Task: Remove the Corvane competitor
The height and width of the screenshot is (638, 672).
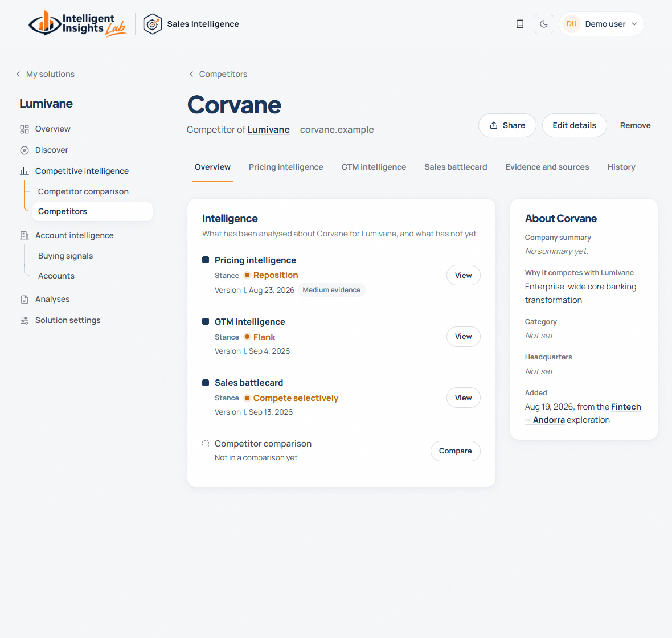Action: (635, 125)
